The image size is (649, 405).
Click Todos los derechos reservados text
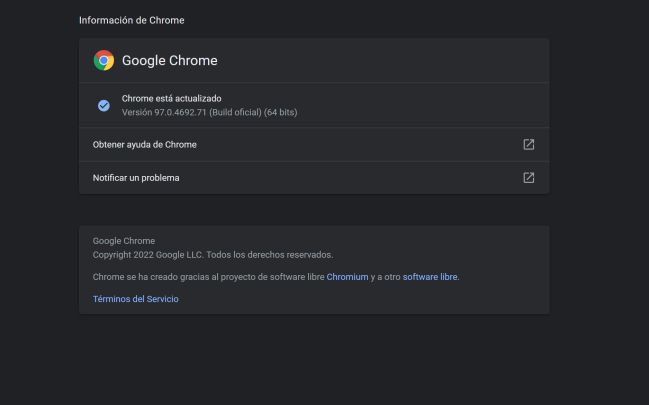pyautogui.click(x=270, y=255)
